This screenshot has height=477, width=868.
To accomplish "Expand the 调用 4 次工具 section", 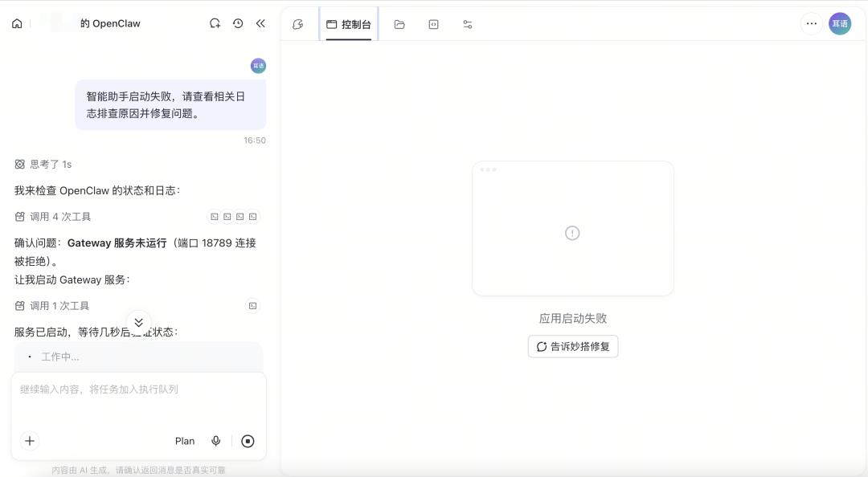I will point(60,217).
